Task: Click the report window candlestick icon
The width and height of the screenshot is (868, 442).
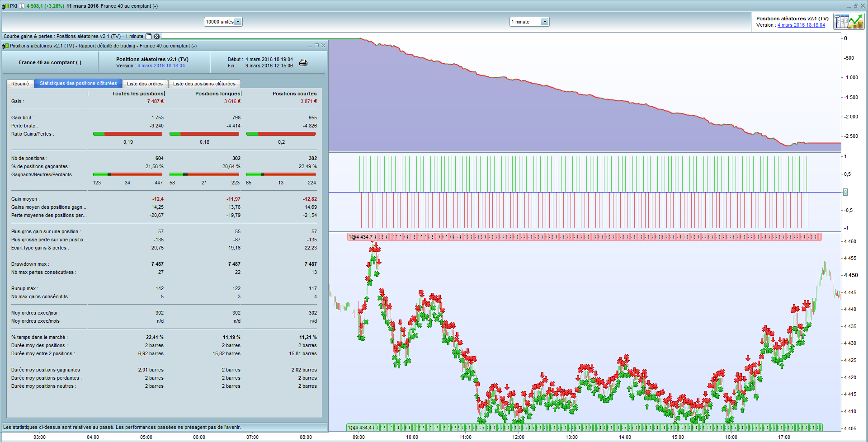Action: pos(5,46)
